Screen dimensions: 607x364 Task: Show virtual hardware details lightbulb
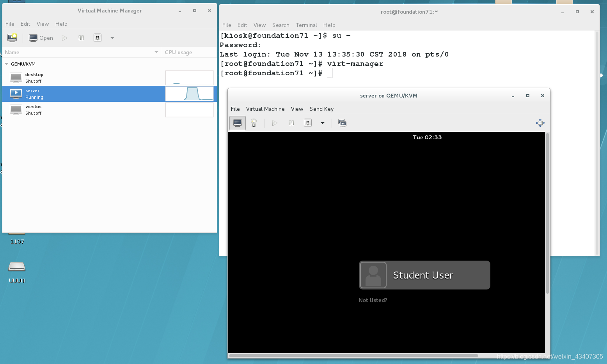(254, 123)
